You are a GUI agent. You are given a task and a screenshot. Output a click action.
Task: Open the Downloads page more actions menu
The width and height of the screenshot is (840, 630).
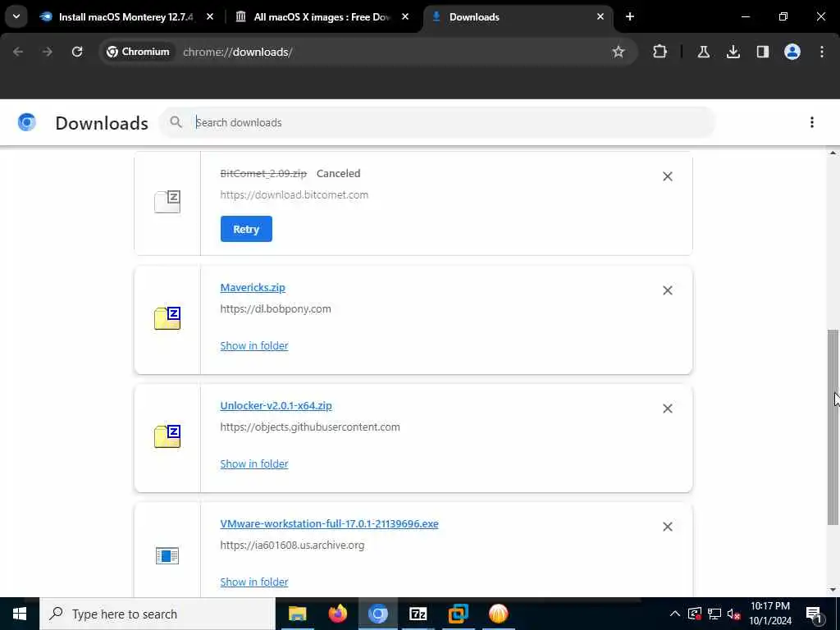tap(811, 122)
